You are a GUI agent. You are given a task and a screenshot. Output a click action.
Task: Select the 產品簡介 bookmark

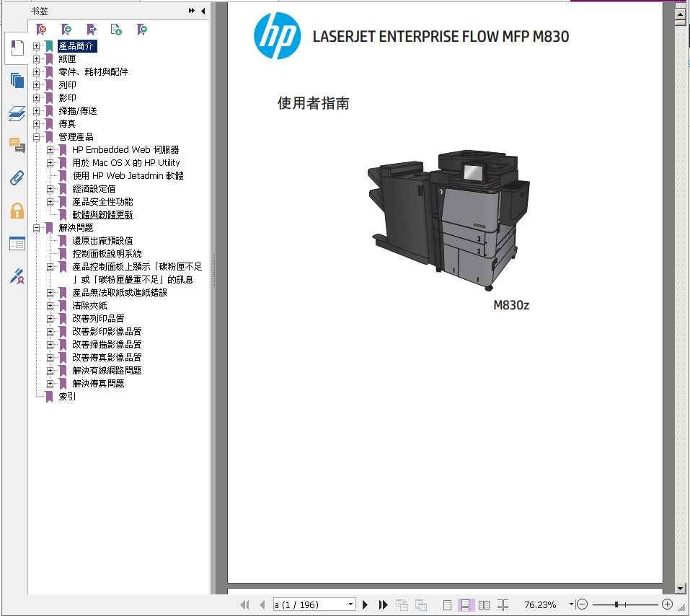[76, 45]
